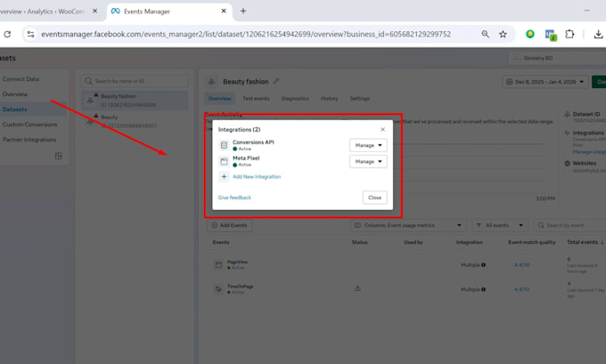Open TimeOnPage event match quality 4.4/10
Image resolution: width=606 pixels, height=364 pixels.
(x=521, y=289)
